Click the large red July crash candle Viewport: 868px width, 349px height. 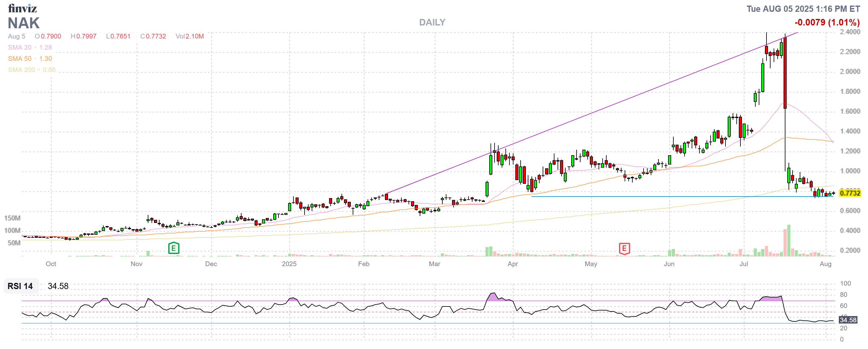pyautogui.click(x=785, y=72)
